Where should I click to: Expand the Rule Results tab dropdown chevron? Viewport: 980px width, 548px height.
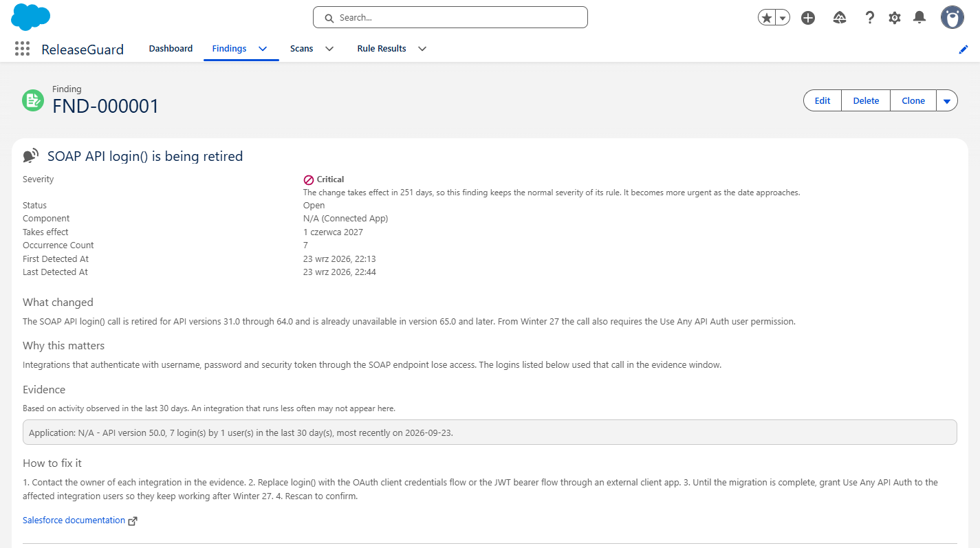[422, 49]
